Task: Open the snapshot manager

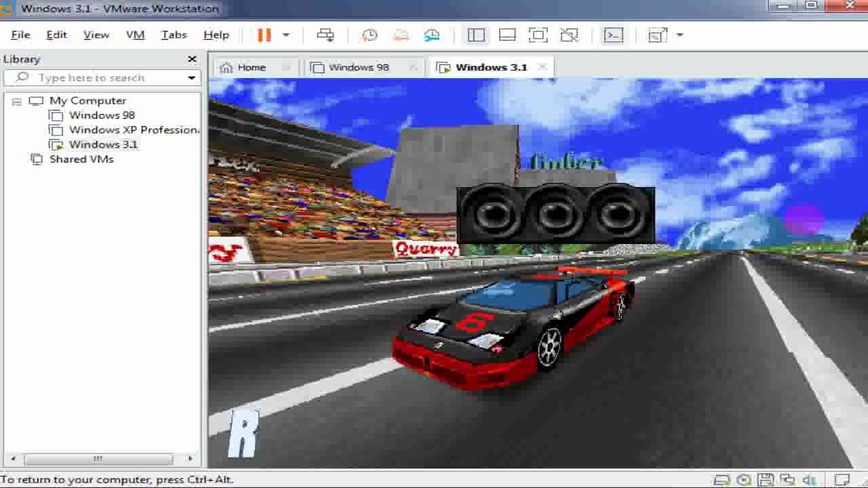Action: tap(432, 35)
